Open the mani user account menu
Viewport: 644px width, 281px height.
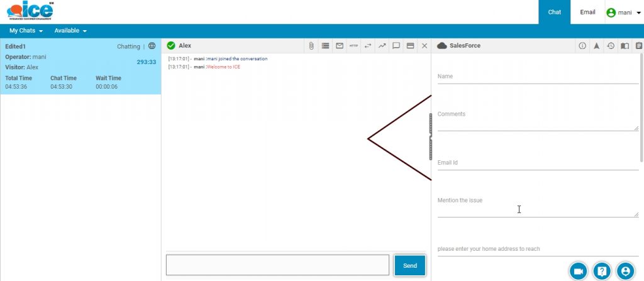tap(623, 12)
